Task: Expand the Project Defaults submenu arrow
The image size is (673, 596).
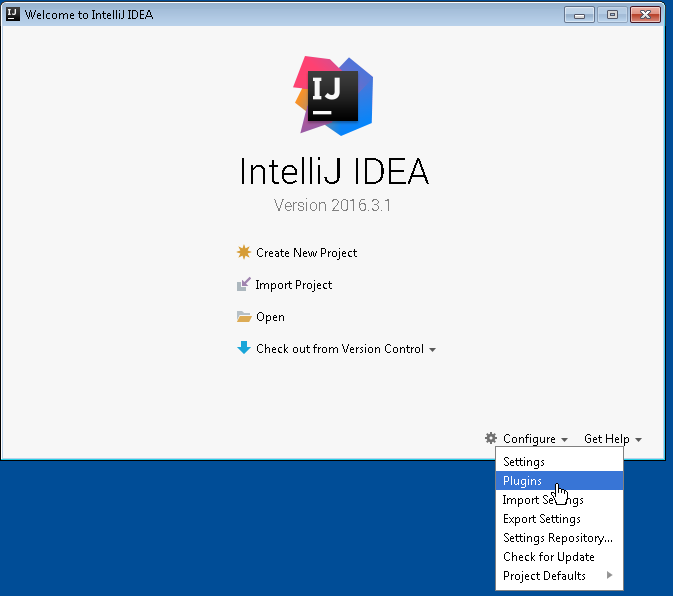Action: 609,575
